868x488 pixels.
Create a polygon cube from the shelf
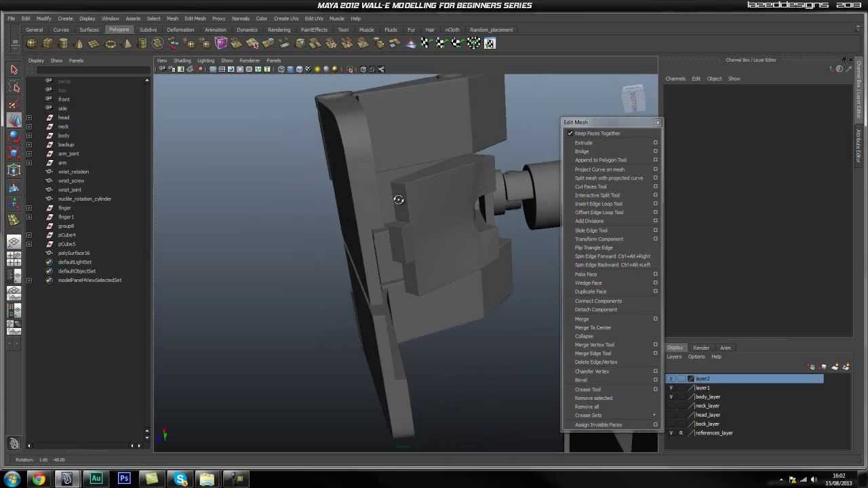(x=47, y=43)
